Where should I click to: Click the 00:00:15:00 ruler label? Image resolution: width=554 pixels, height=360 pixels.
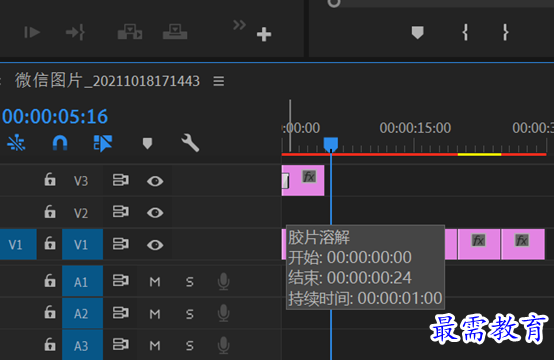click(415, 128)
